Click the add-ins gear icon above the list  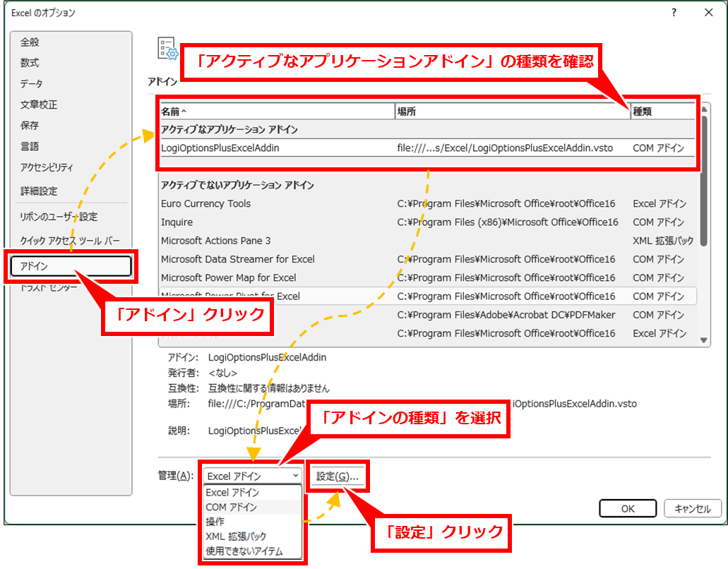(167, 48)
